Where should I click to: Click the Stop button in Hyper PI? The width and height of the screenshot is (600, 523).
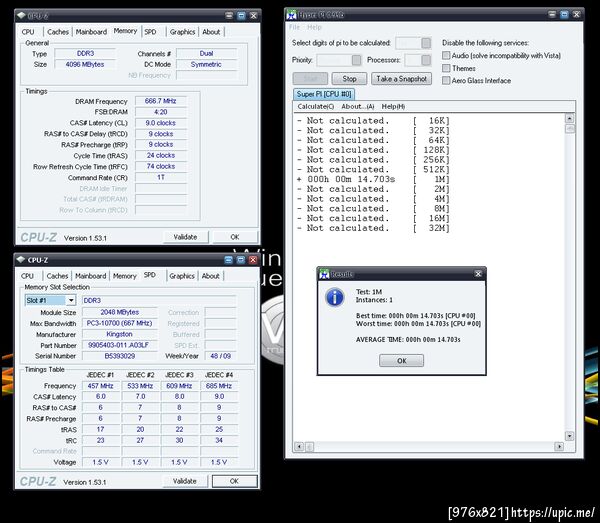click(349, 79)
